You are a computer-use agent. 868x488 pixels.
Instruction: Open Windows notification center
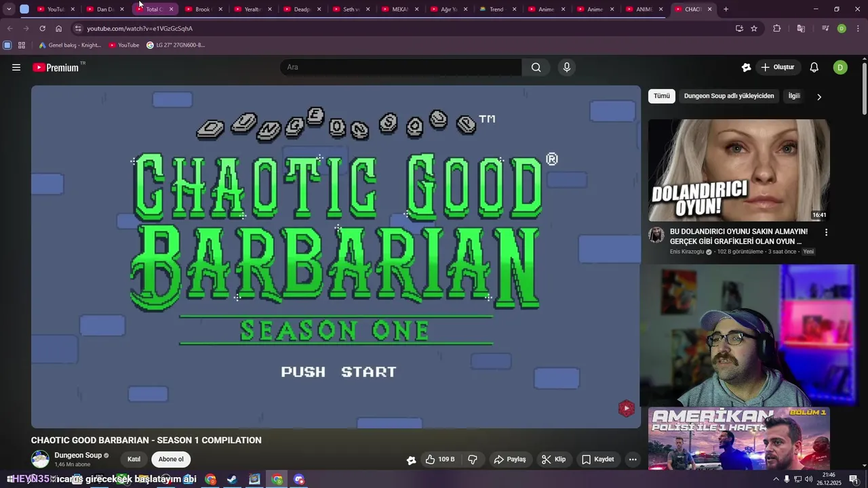853,479
